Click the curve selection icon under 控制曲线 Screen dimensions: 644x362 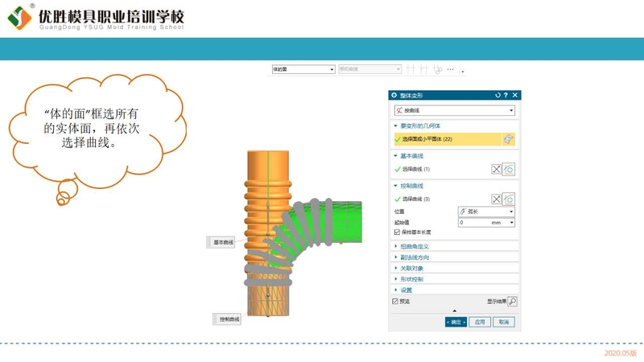click(509, 199)
